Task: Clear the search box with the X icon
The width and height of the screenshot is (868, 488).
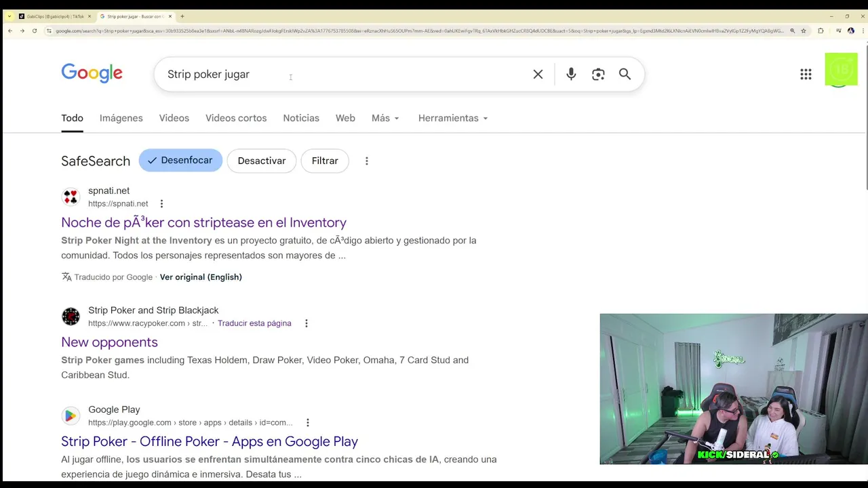Action: [x=538, y=75]
